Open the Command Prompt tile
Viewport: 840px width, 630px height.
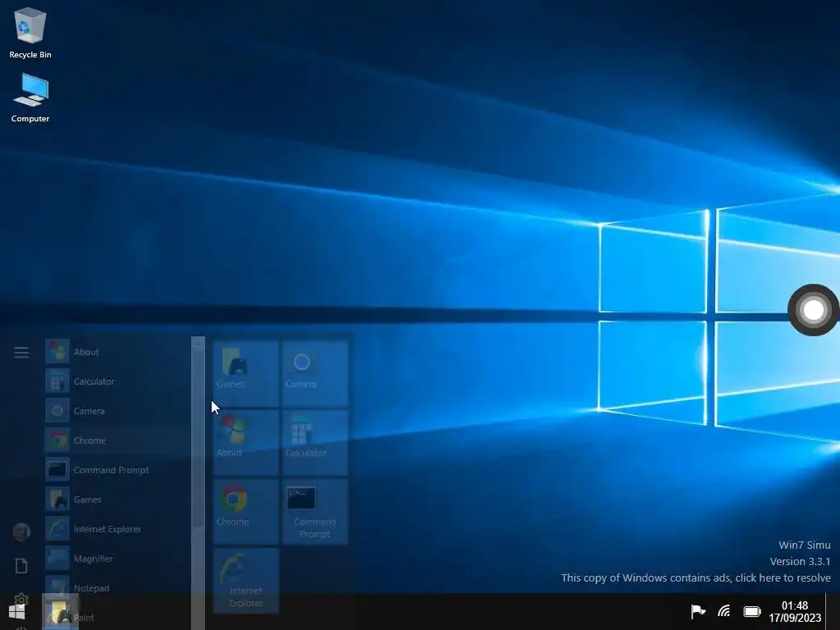[315, 512]
